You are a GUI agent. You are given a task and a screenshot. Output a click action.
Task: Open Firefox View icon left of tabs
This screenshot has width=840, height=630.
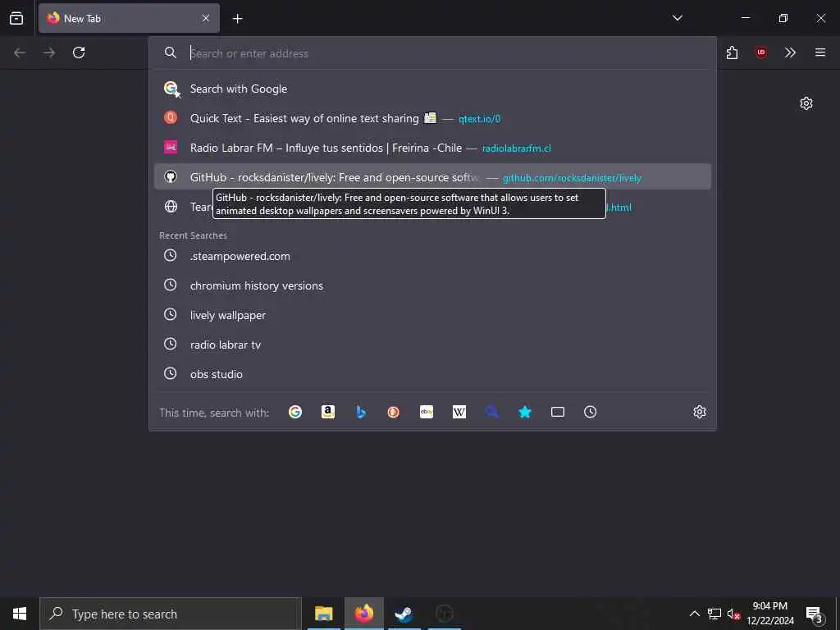point(16,18)
